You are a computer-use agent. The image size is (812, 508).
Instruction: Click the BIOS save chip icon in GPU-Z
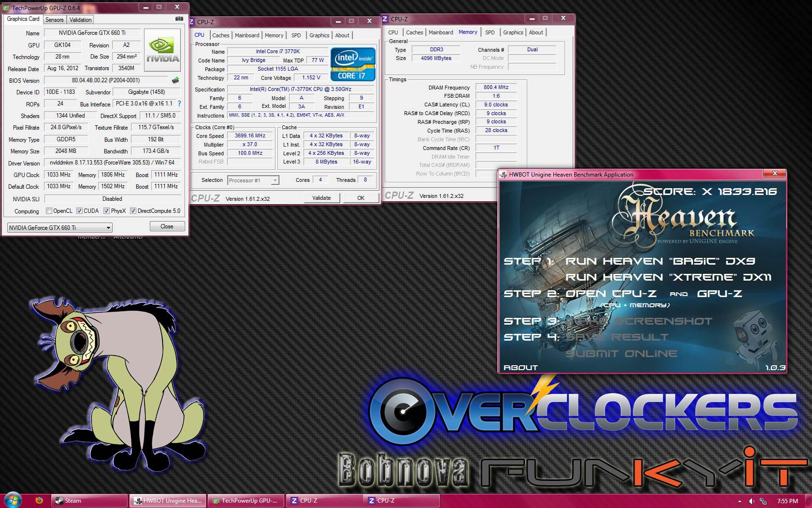[175, 80]
